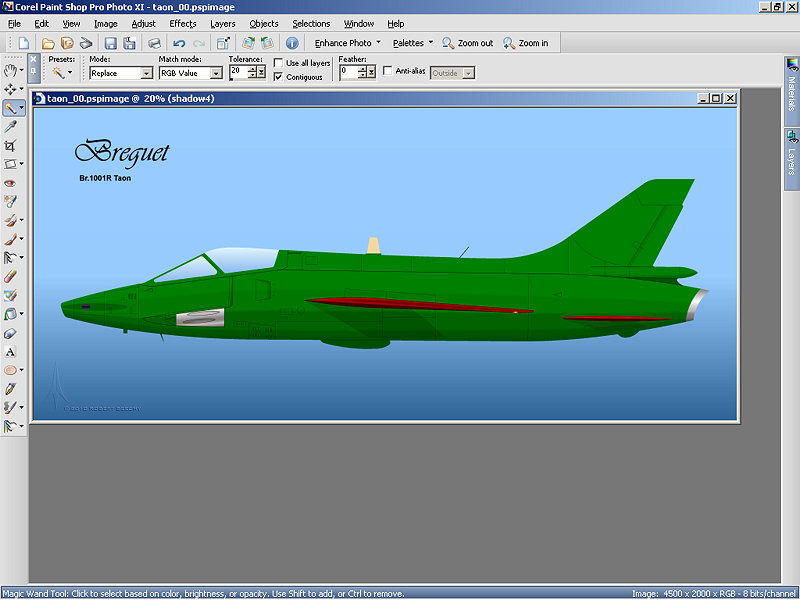Viewport: 800px width, 600px height.
Task: Click the Open folder icon
Action: 48,43
